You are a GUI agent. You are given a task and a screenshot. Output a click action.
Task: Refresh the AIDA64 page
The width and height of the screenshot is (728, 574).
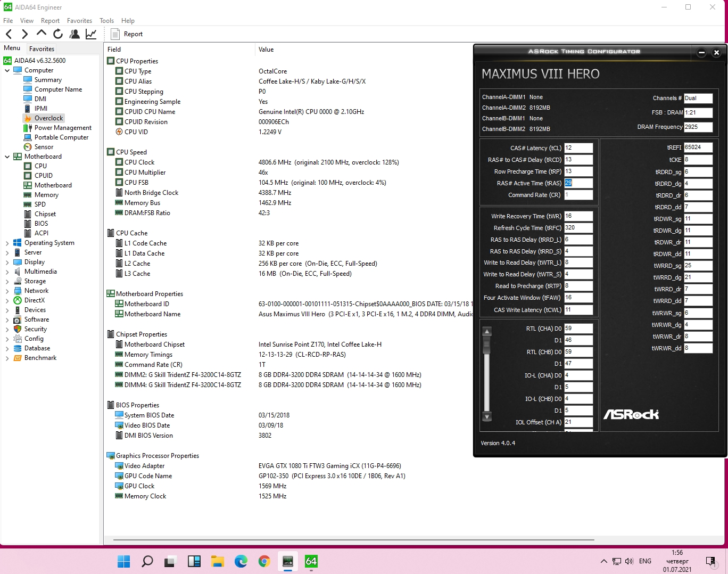tap(58, 34)
